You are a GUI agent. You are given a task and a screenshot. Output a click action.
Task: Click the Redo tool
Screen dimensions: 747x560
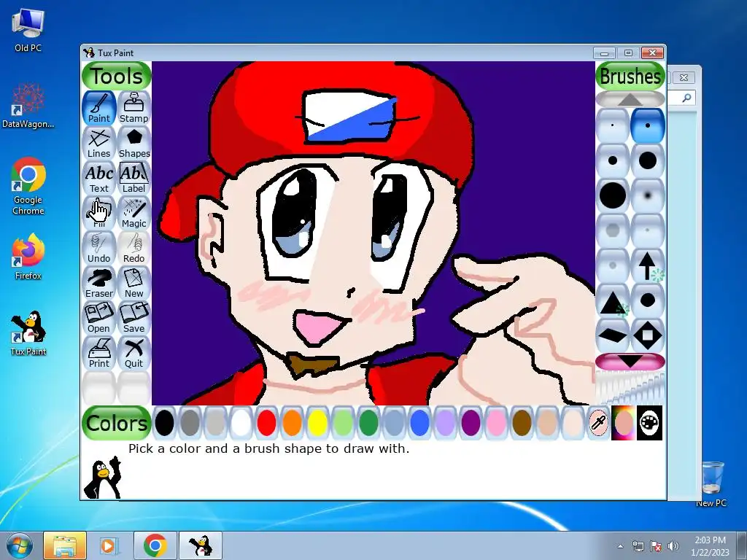click(134, 248)
